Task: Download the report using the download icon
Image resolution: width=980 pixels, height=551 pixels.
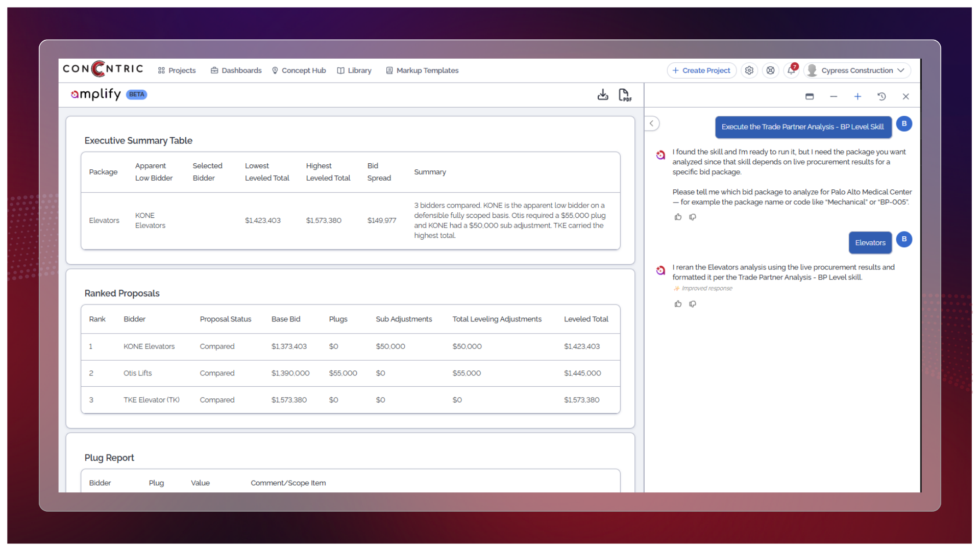Action: point(603,95)
